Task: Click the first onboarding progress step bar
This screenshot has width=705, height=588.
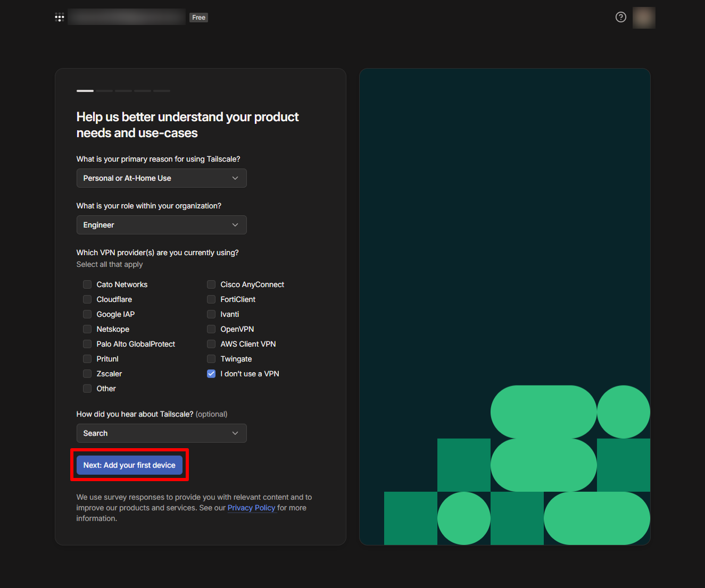Action: 85,91
